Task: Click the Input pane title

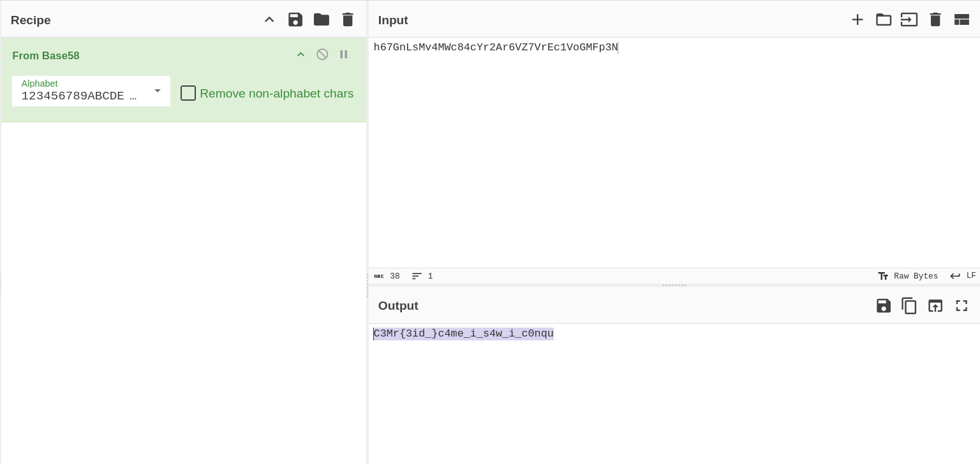Action: (x=393, y=20)
